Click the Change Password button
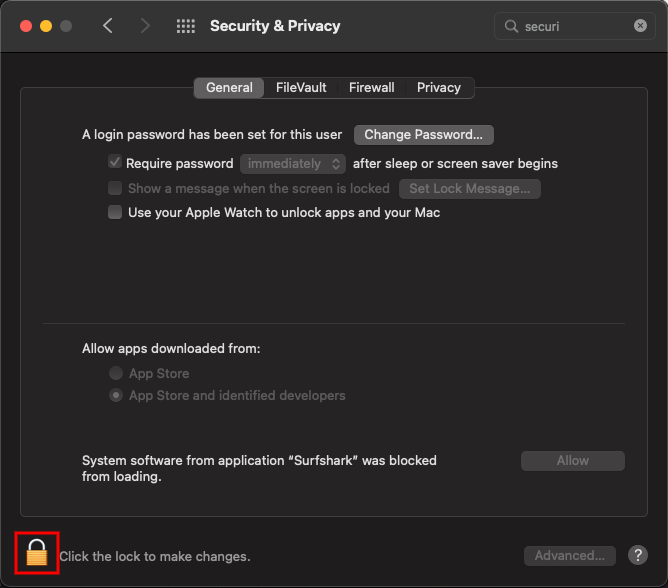Viewport: 668px width, 588px height. (424, 135)
